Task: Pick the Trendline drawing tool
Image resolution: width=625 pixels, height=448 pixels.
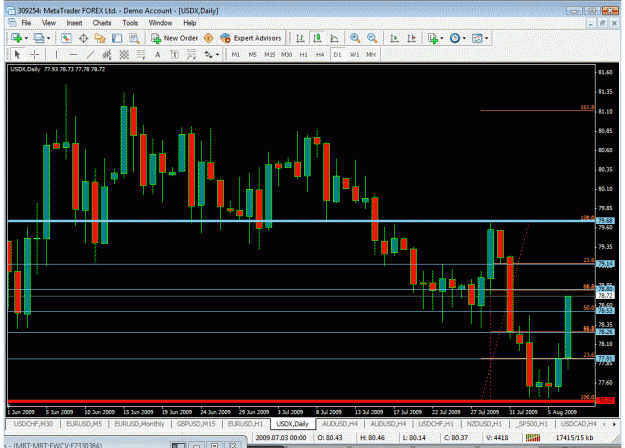Action: point(90,55)
